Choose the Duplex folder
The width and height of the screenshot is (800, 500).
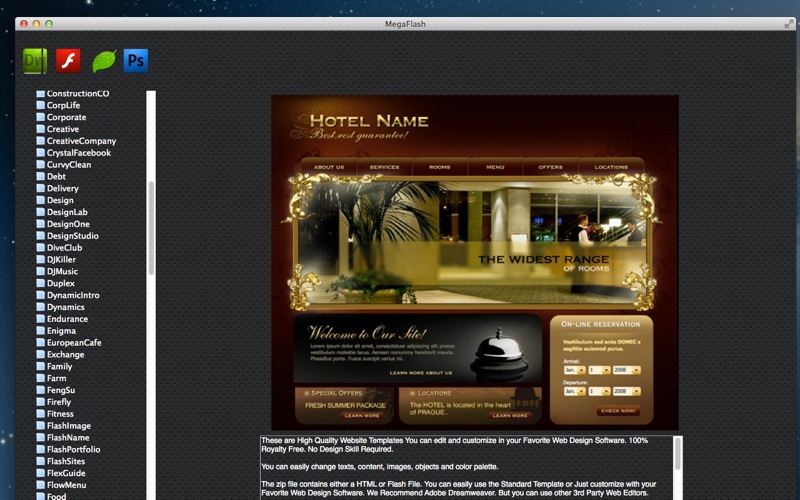56,283
